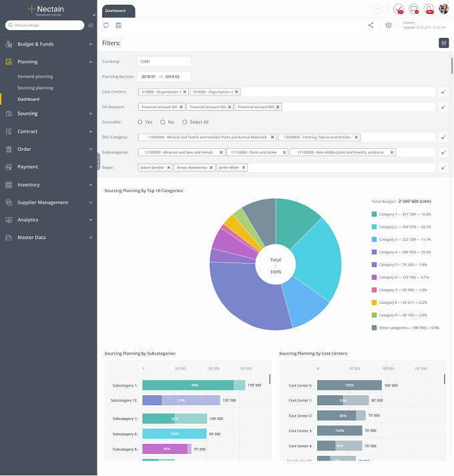454x476 pixels.
Task: Toggle the filters panel slider icon
Action: pyautogui.click(x=444, y=43)
